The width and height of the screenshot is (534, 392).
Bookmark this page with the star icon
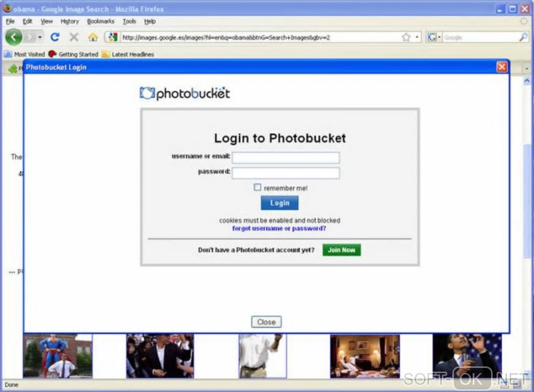point(406,37)
